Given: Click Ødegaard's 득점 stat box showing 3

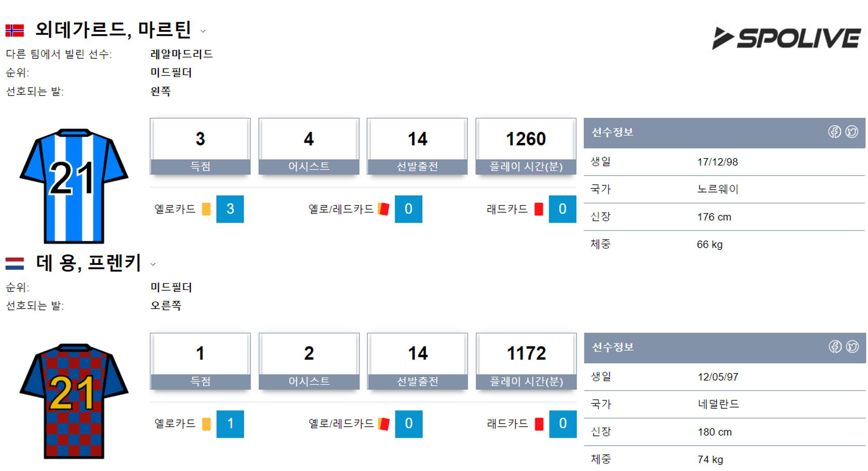Looking at the screenshot, I should 200,146.
